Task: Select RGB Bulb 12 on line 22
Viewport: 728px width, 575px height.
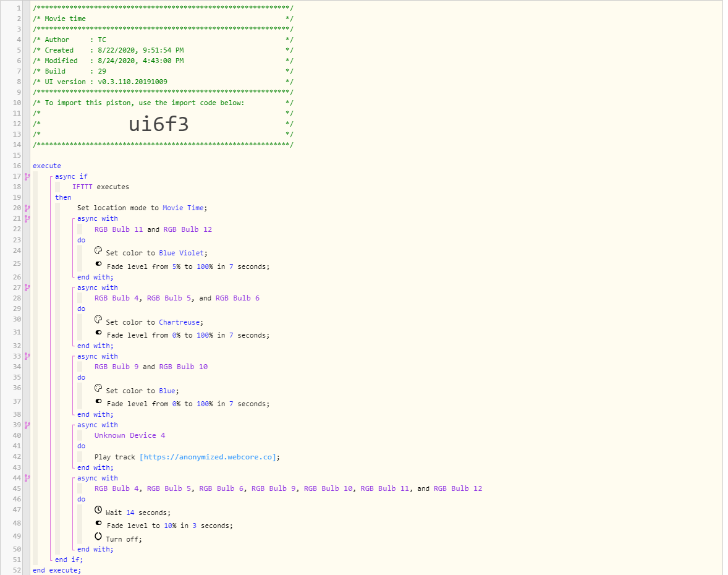Action: click(188, 229)
